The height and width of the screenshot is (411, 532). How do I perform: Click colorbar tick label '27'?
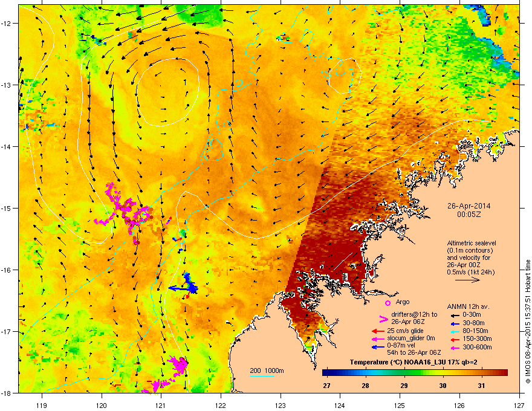(x=326, y=386)
